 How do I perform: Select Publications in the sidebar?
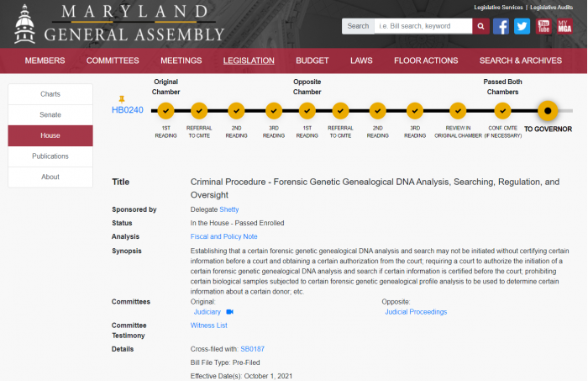pyautogui.click(x=50, y=156)
